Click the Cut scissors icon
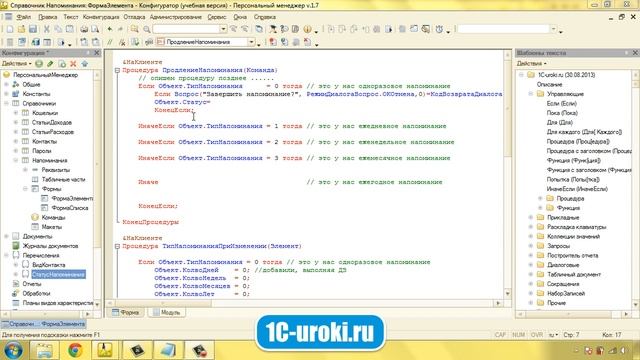640x360 pixels. [46, 29]
